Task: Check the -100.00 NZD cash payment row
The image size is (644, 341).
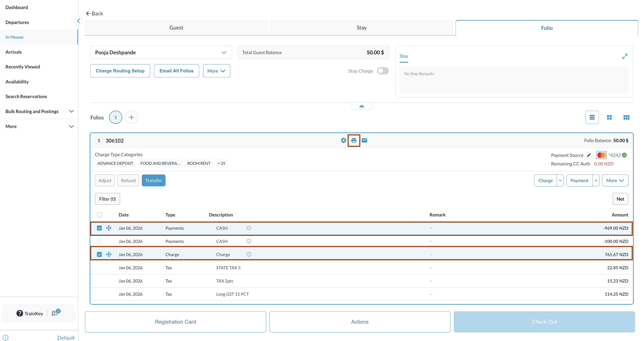Action: [99, 241]
